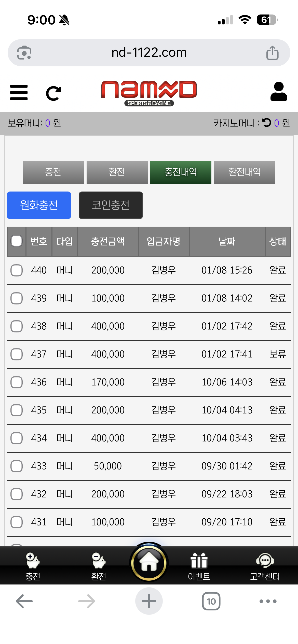Select checkbox for row 440
Image resolution: width=298 pixels, height=644 pixels.
pyautogui.click(x=17, y=270)
